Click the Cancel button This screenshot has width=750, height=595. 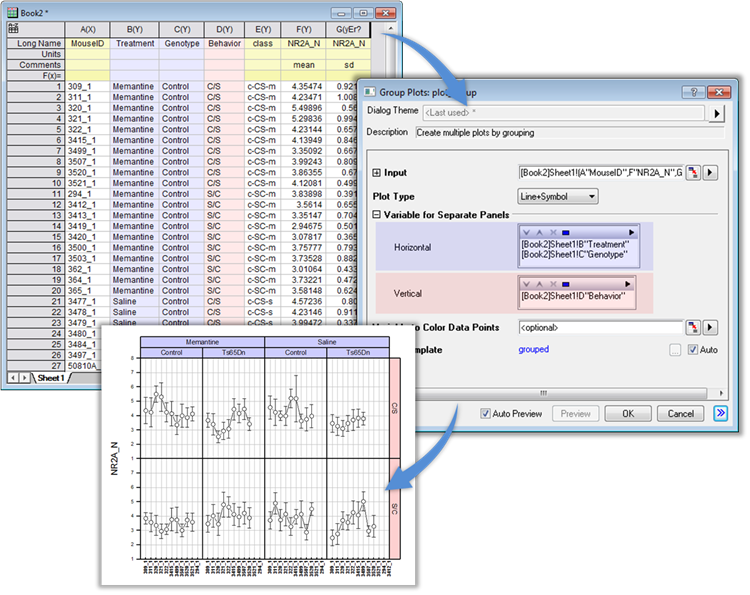pos(680,413)
